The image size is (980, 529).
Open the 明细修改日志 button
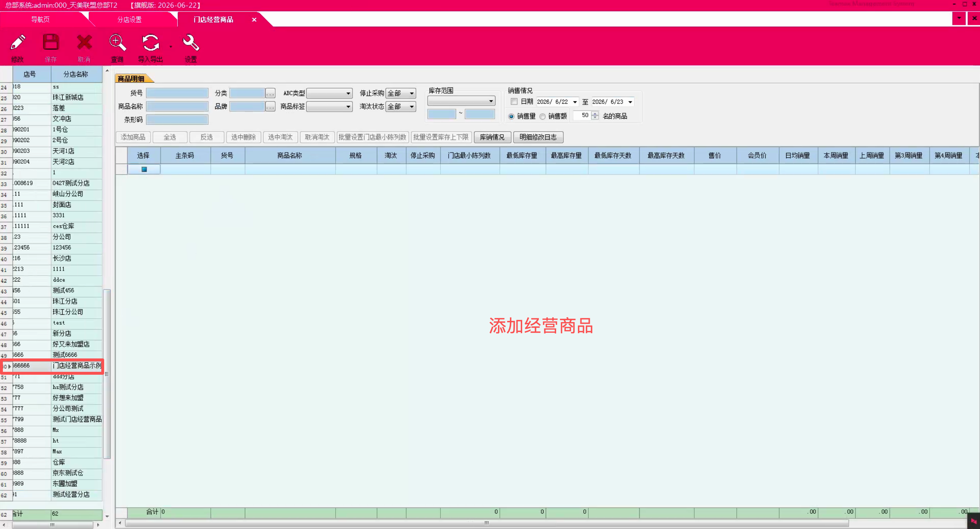point(538,137)
